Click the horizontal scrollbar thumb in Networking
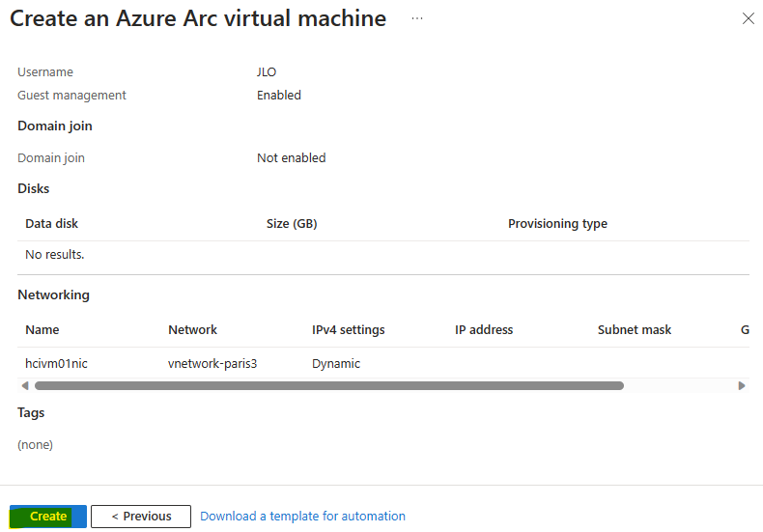 (x=329, y=385)
